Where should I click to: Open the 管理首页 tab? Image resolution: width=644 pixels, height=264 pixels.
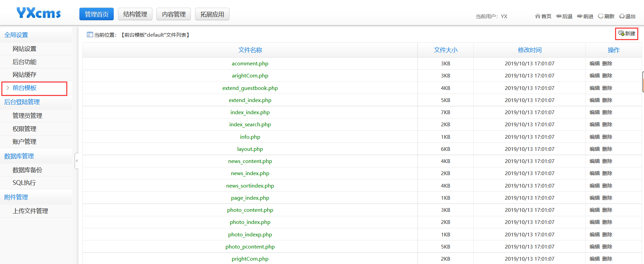(97, 14)
